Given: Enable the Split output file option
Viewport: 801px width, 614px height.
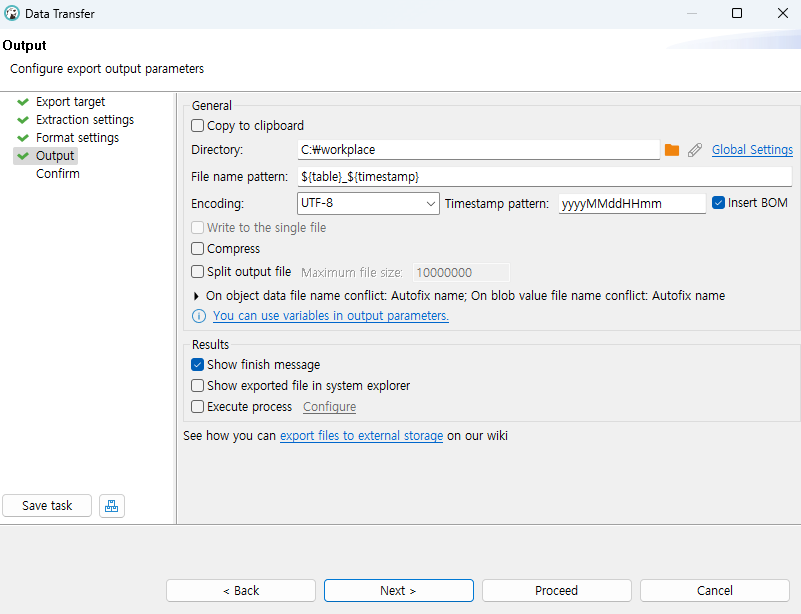Looking at the screenshot, I should point(198,272).
